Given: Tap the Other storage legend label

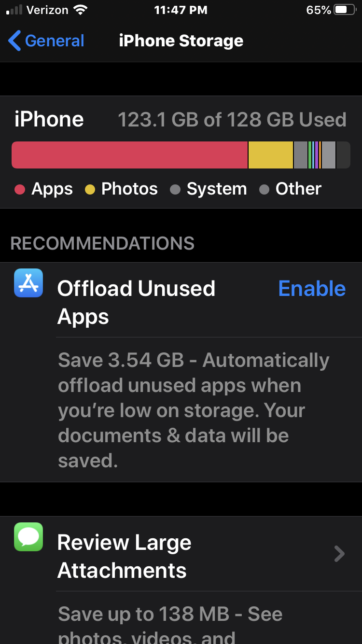Looking at the screenshot, I should tap(298, 189).
